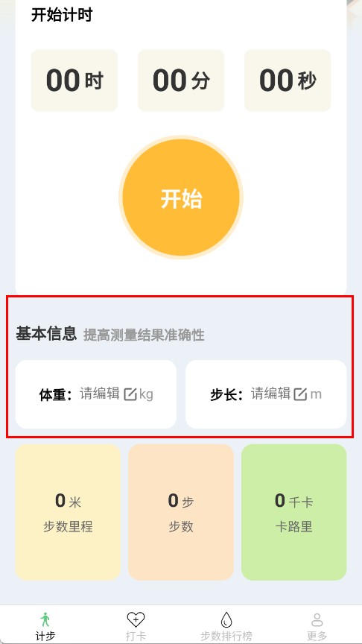362x644 pixels.
Task: Select the 00 秒 seconds box
Action: [x=288, y=80]
